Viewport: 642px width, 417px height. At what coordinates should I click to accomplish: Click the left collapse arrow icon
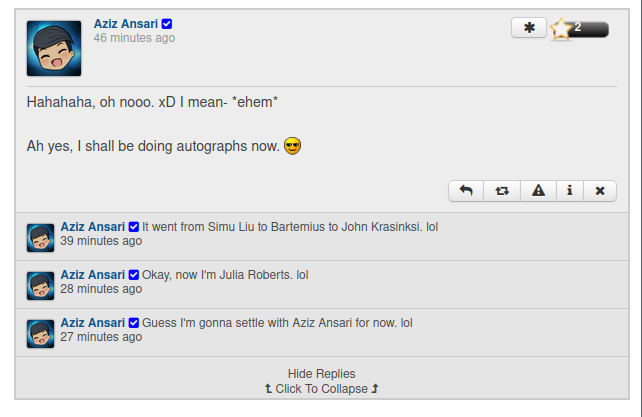click(x=268, y=388)
